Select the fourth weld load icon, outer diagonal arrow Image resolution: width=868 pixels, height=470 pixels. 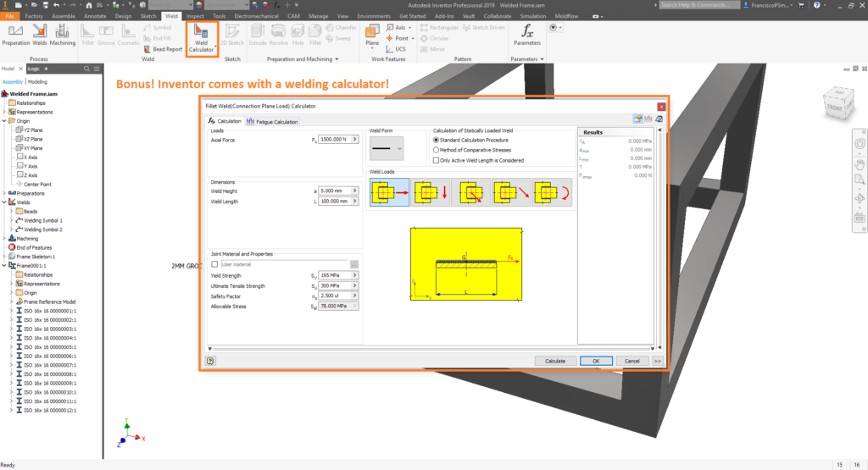[x=511, y=192]
